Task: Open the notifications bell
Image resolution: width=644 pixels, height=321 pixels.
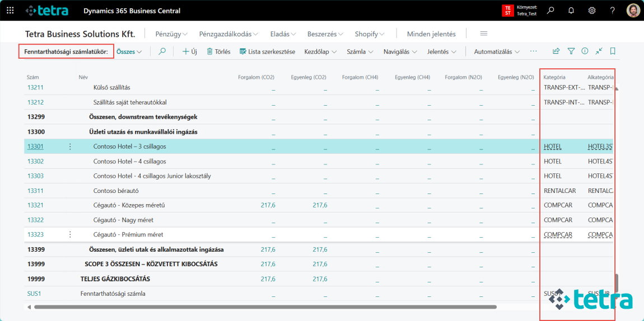Action: click(571, 11)
